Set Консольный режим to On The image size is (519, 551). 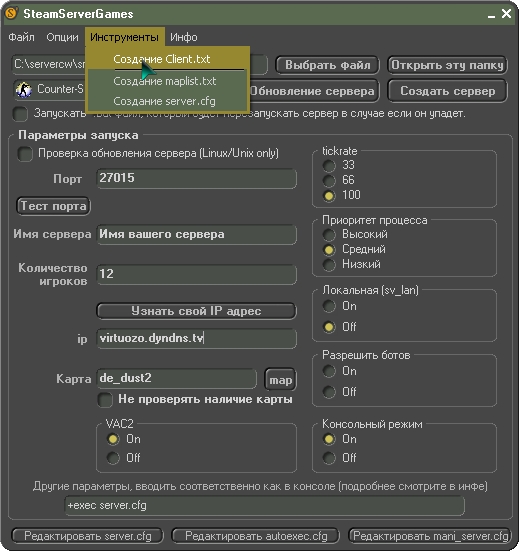coord(329,439)
